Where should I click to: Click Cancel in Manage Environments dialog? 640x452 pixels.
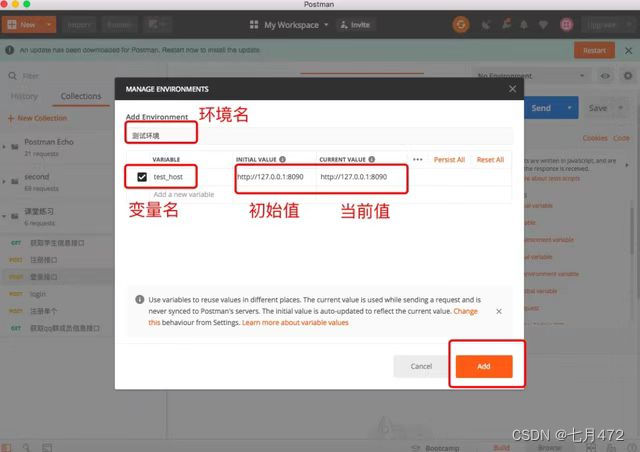coord(421,366)
